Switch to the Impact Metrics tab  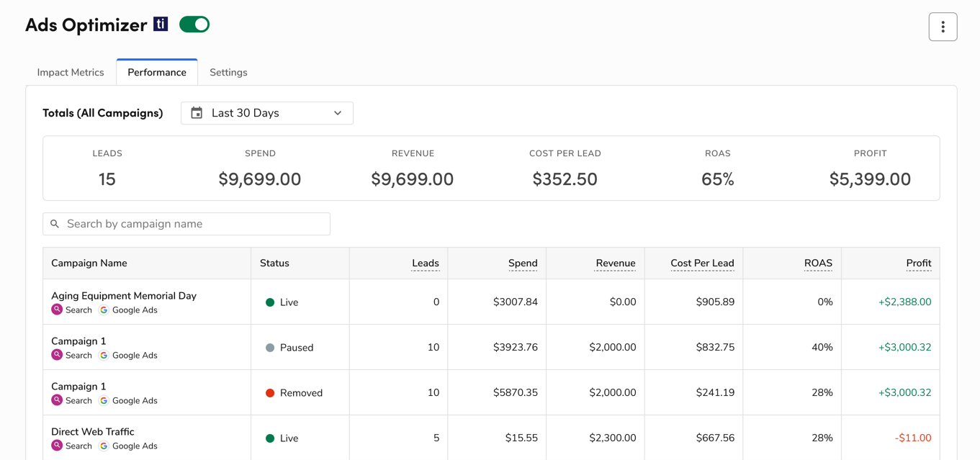coord(71,73)
